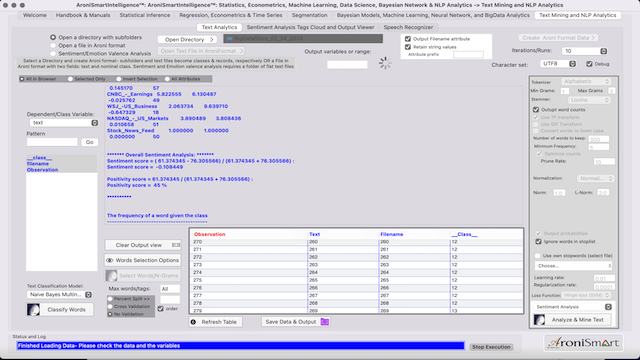Open the Normalization dropdown

coord(595,178)
